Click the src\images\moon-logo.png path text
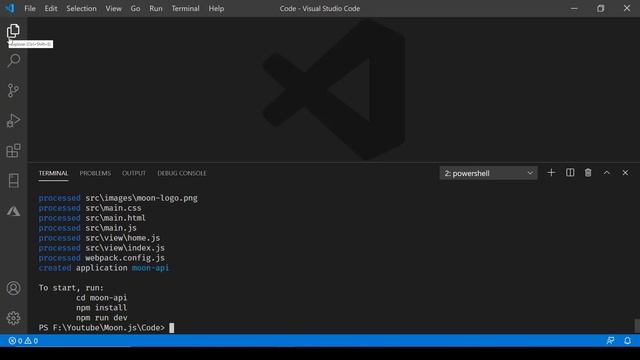The height and width of the screenshot is (360, 640). click(x=141, y=198)
